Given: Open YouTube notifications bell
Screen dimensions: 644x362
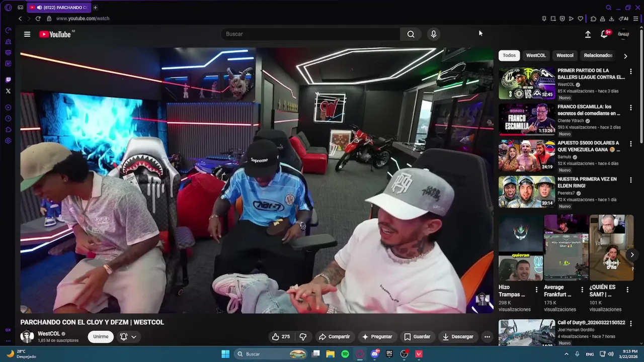Looking at the screenshot, I should (x=605, y=34).
